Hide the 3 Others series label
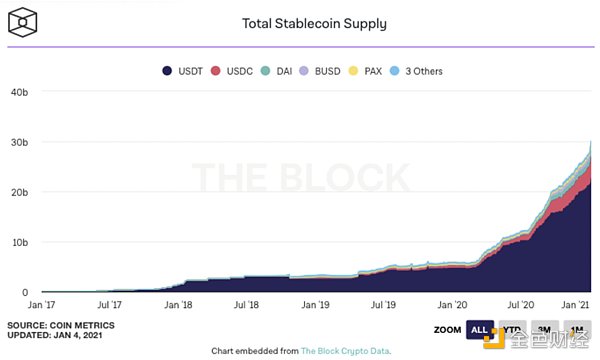The width and height of the screenshot is (600, 360). [424, 71]
